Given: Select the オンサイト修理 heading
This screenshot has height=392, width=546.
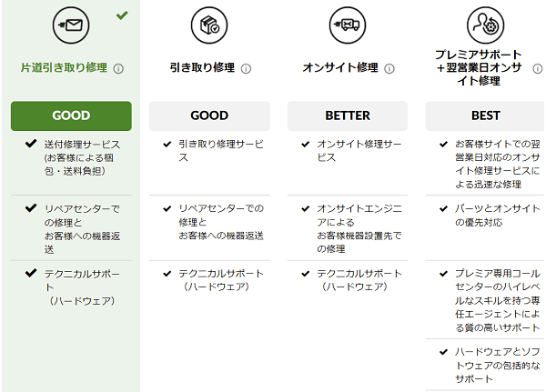Looking at the screenshot, I should (340, 67).
